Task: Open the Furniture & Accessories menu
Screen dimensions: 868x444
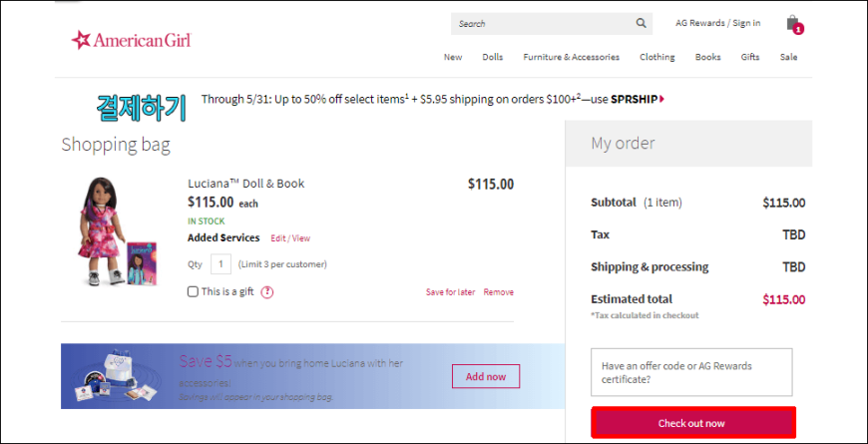Action: coord(571,57)
